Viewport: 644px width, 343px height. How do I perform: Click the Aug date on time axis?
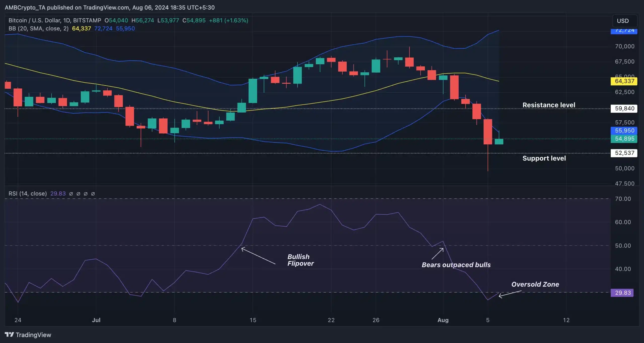click(443, 320)
